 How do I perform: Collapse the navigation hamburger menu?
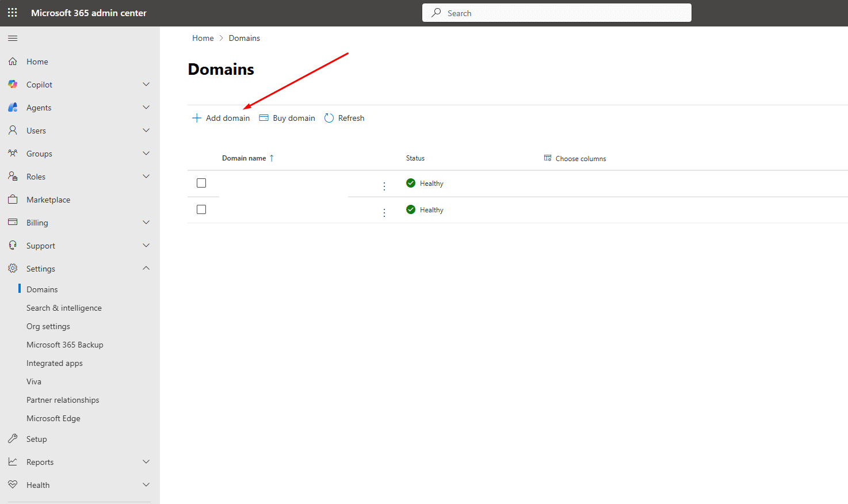click(13, 39)
